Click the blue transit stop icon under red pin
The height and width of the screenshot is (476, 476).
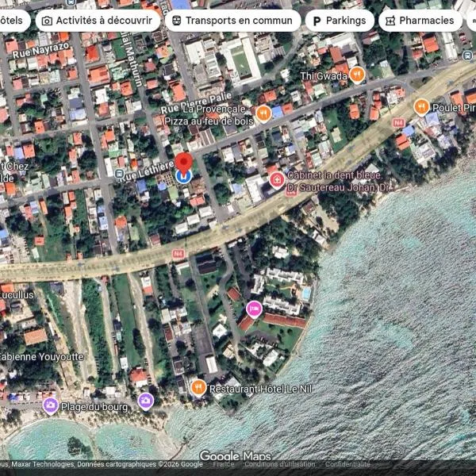(184, 177)
